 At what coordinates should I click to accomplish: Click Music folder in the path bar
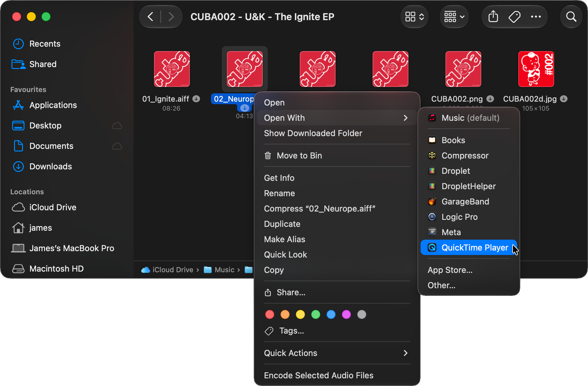tap(219, 270)
